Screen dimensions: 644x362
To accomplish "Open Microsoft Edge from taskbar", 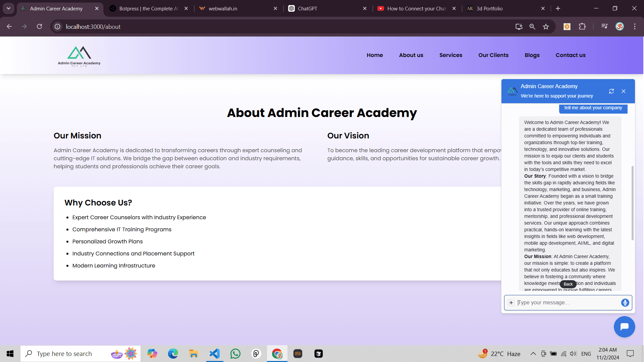I will pos(173,354).
